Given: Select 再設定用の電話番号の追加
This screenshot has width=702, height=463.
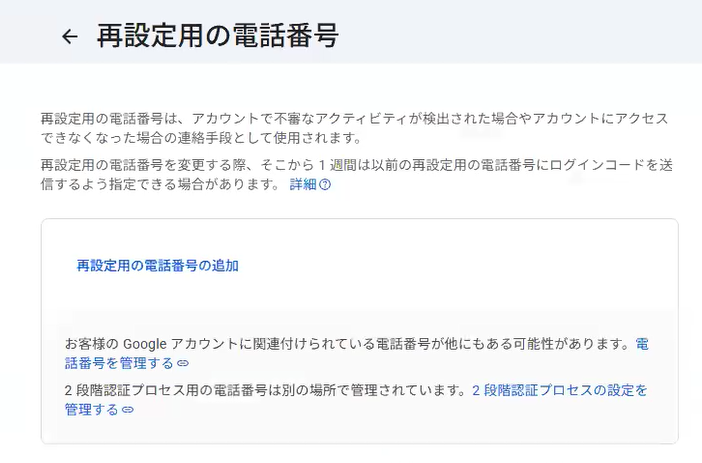Looking at the screenshot, I should [x=158, y=266].
